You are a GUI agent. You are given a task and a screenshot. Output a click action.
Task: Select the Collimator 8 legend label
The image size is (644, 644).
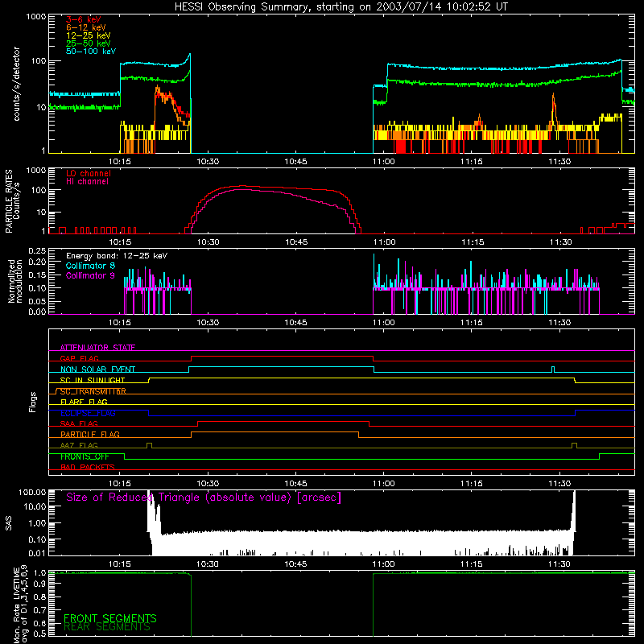(90, 266)
